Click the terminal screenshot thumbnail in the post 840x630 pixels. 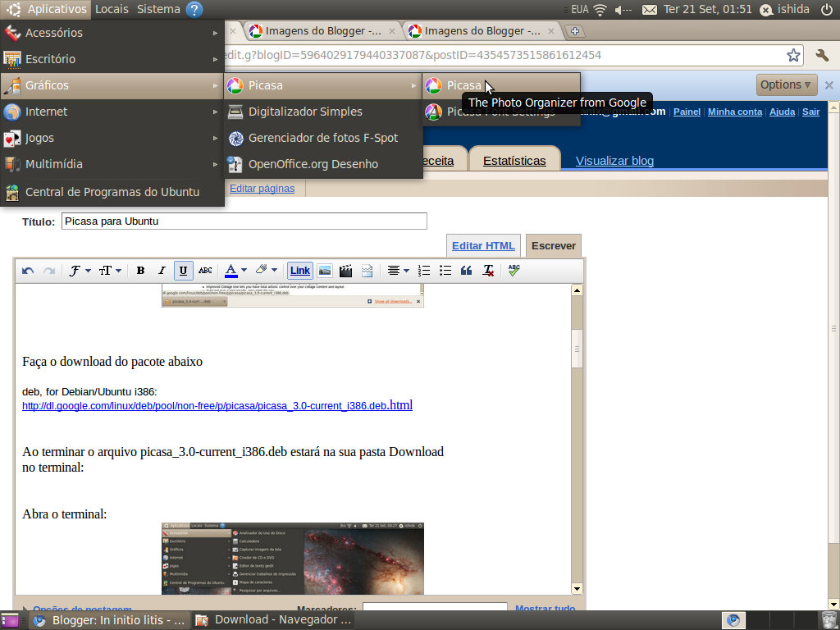[x=293, y=559]
